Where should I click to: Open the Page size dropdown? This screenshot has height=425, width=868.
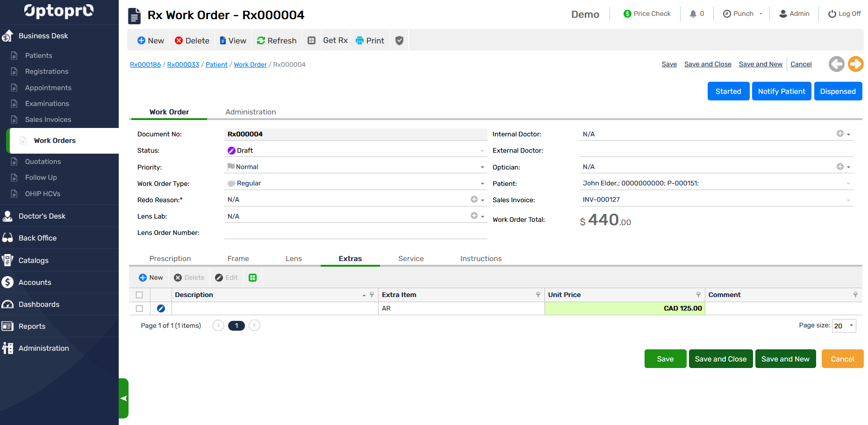[x=851, y=326]
